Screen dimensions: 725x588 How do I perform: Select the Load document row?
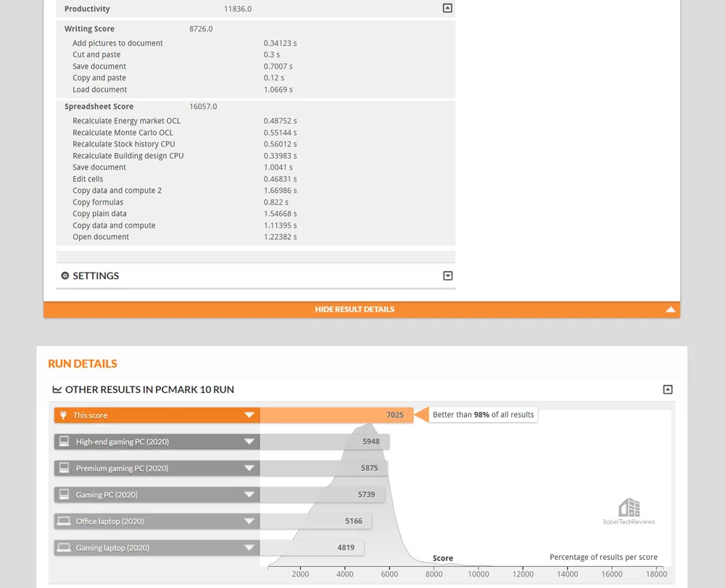coord(256,89)
